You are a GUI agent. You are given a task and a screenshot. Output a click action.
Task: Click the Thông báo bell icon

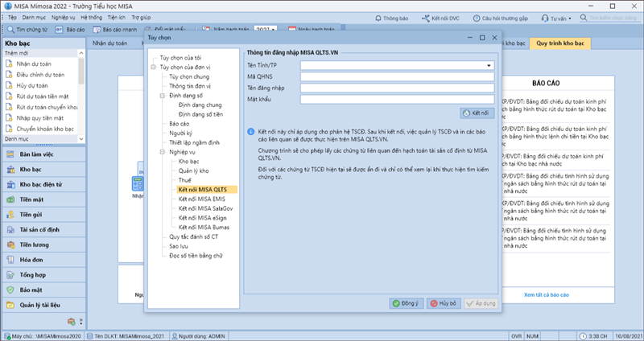point(378,18)
